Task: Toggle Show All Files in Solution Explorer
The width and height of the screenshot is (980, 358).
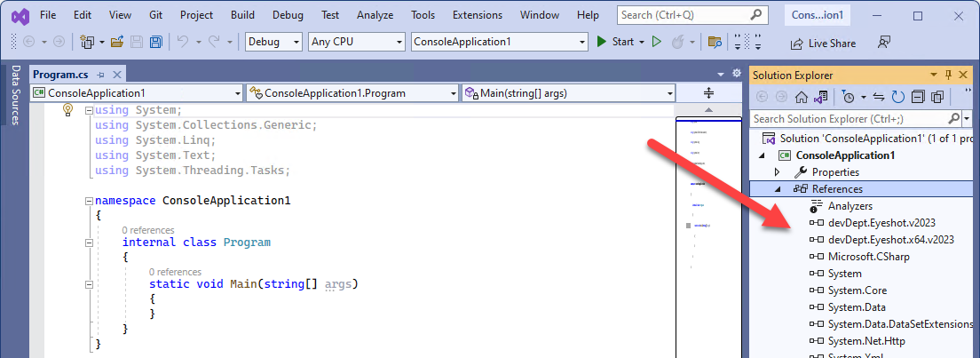Action: [937, 97]
